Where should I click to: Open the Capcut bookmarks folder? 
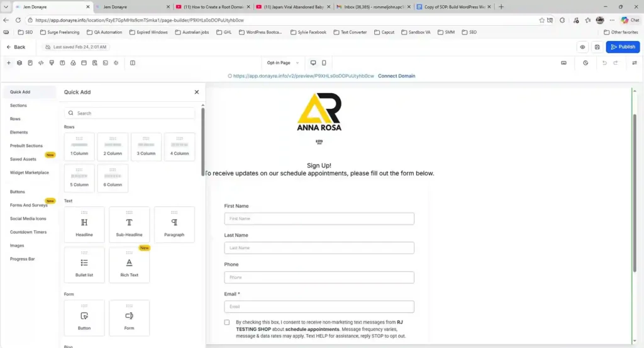click(x=384, y=32)
